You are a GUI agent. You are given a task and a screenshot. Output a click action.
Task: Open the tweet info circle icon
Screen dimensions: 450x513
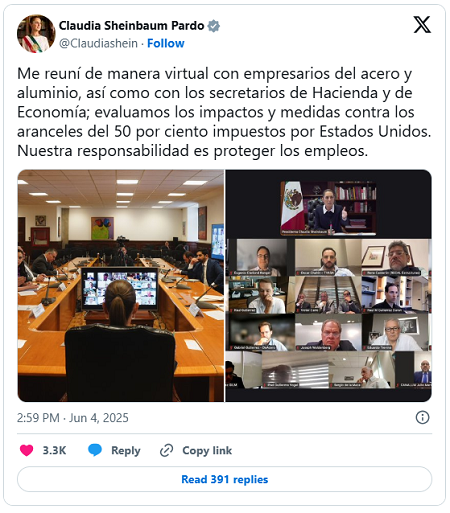point(422,417)
